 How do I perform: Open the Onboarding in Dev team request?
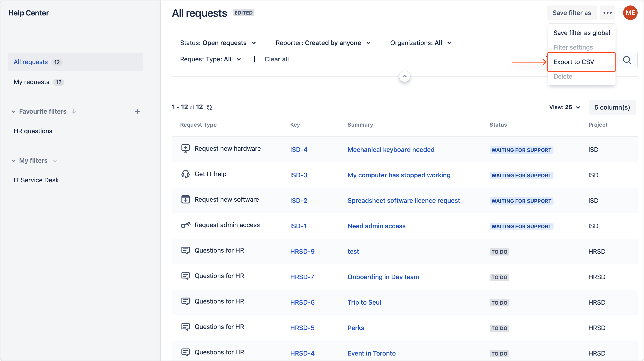click(383, 277)
